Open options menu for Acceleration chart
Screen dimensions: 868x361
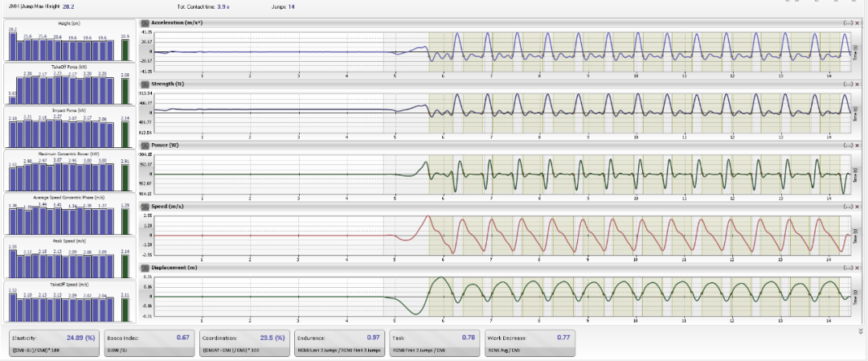pyautogui.click(x=847, y=23)
